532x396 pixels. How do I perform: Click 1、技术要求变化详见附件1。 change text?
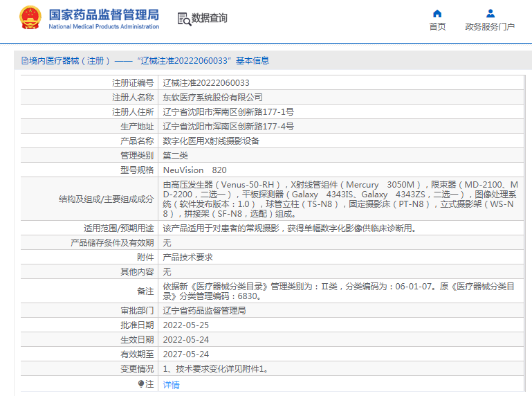[216, 369]
